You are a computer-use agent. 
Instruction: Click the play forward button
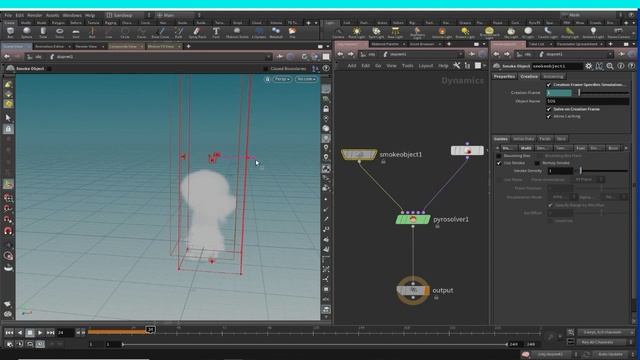pos(40,333)
